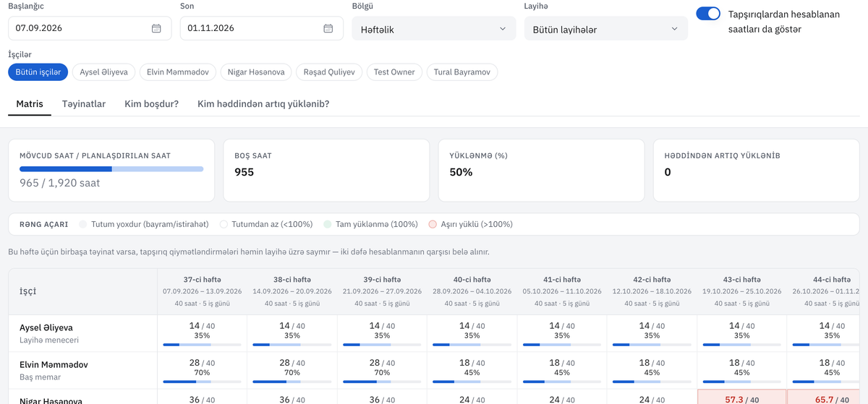Select the Tural Bayramov filter chip
The image size is (868, 404).
[461, 72]
